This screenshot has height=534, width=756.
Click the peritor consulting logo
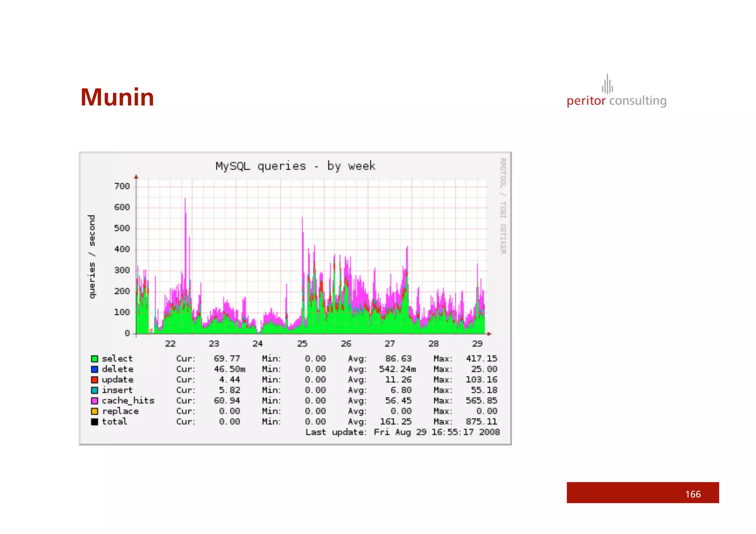pyautogui.click(x=616, y=91)
